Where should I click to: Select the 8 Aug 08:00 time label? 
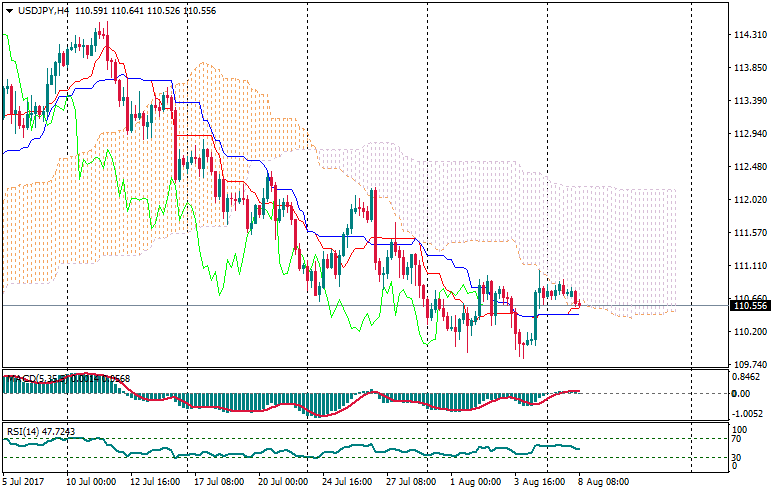point(602,481)
